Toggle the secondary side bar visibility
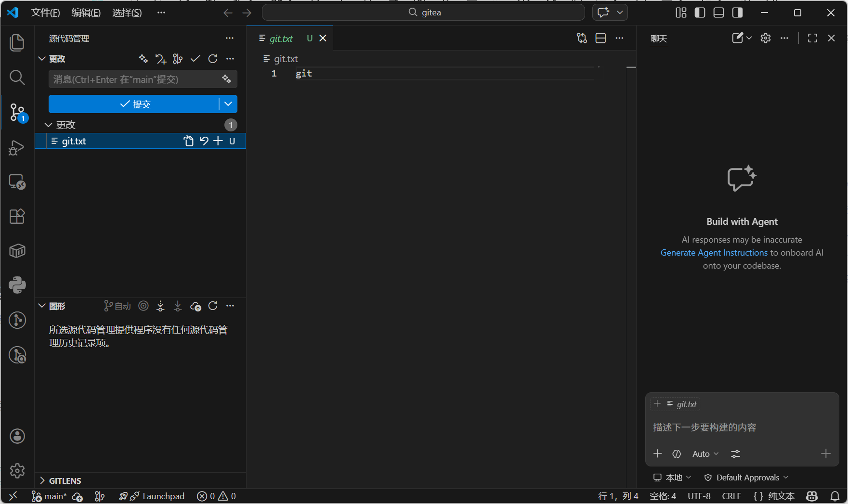The height and width of the screenshot is (504, 848). point(737,13)
